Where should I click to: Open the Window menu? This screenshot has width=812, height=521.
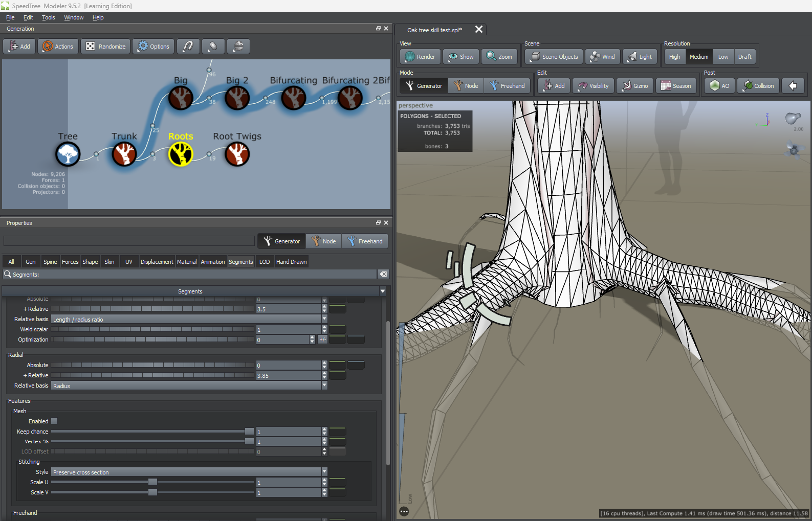(74, 17)
